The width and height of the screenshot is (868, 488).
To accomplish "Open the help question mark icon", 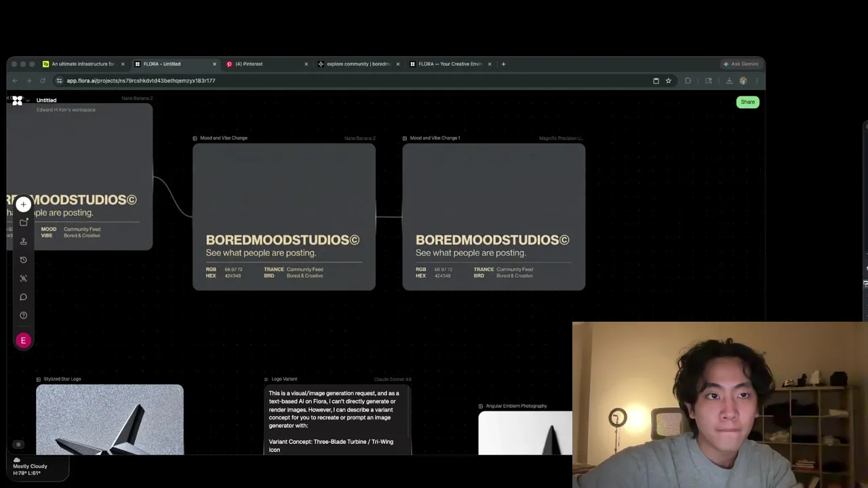I will click(x=23, y=315).
